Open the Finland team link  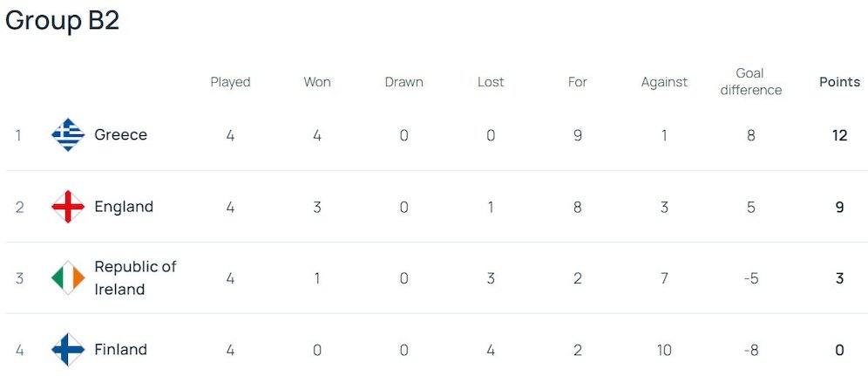[120, 350]
